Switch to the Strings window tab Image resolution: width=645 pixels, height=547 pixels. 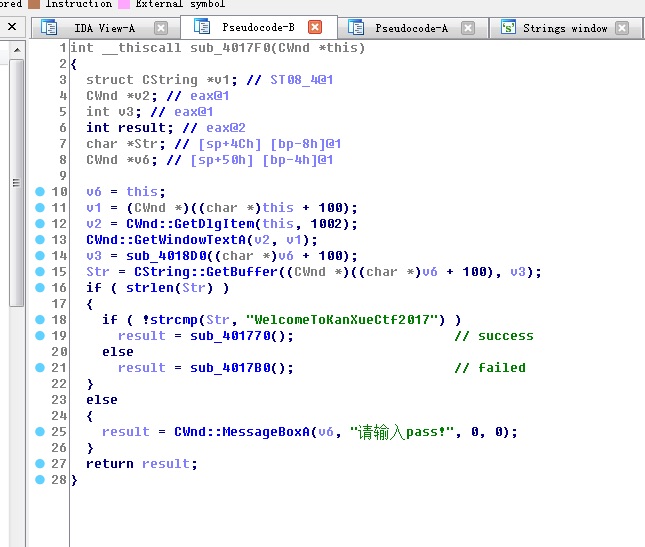coord(565,28)
